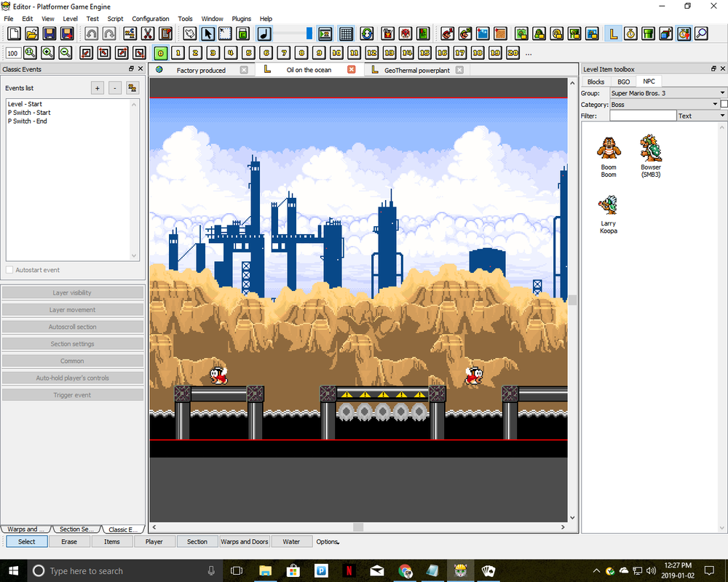Switch to the GeoThermal powerplant tab

(x=417, y=70)
